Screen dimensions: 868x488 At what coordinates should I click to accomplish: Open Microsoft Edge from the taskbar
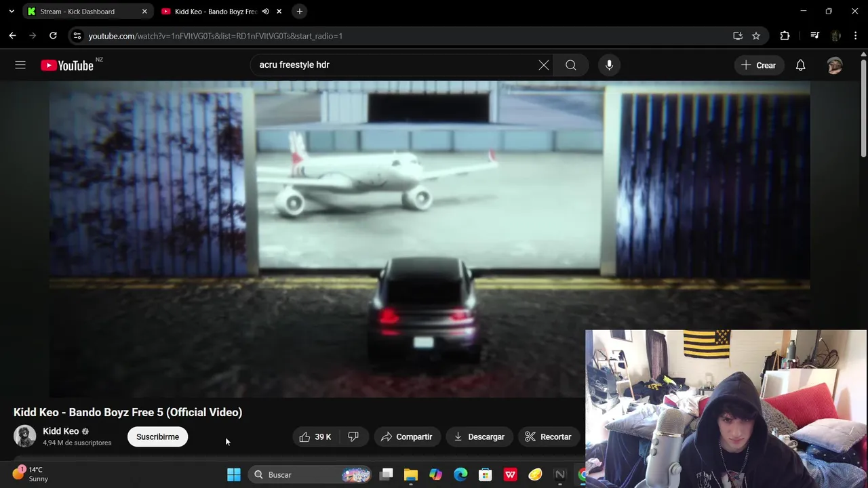(x=460, y=475)
